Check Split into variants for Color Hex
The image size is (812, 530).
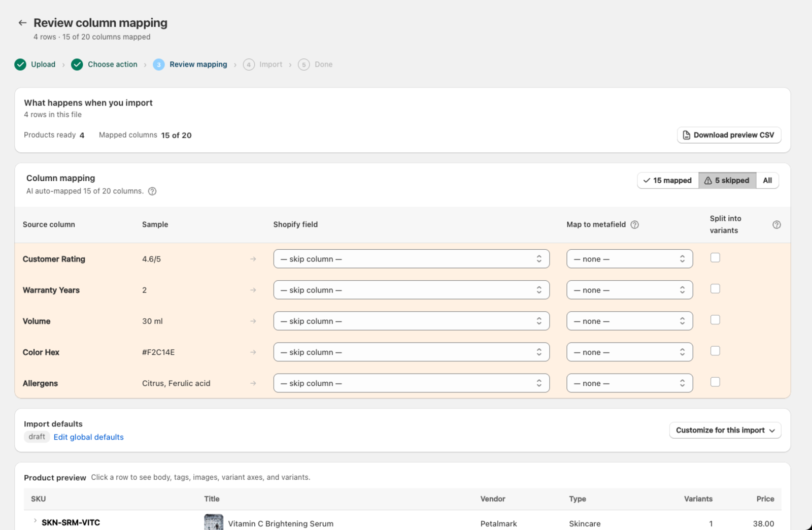coord(715,351)
